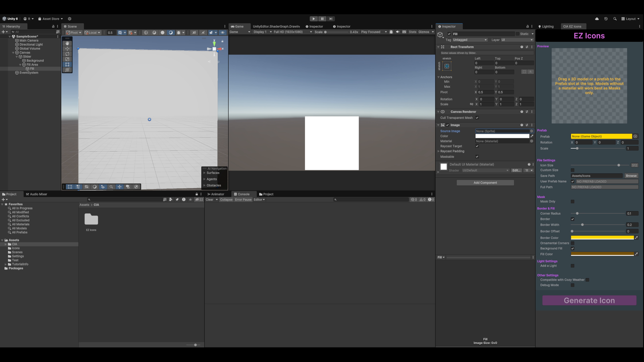Toggle Cull Transparent Mesh checkbox
The image size is (644, 362).
477,118
